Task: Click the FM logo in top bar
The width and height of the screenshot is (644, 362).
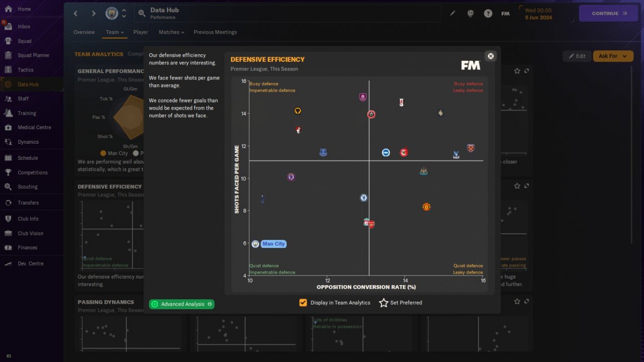Action: 506,14
